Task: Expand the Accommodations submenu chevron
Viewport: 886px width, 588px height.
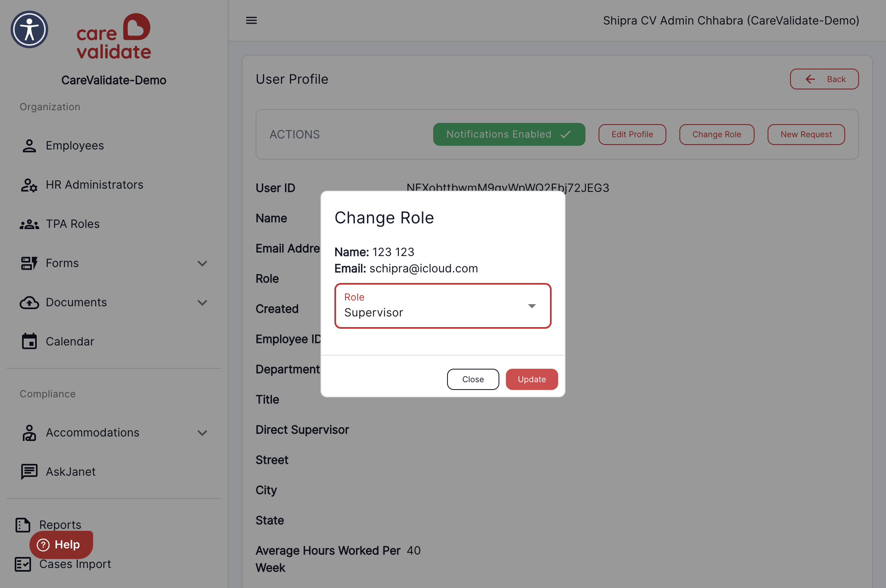Action: [203, 433]
